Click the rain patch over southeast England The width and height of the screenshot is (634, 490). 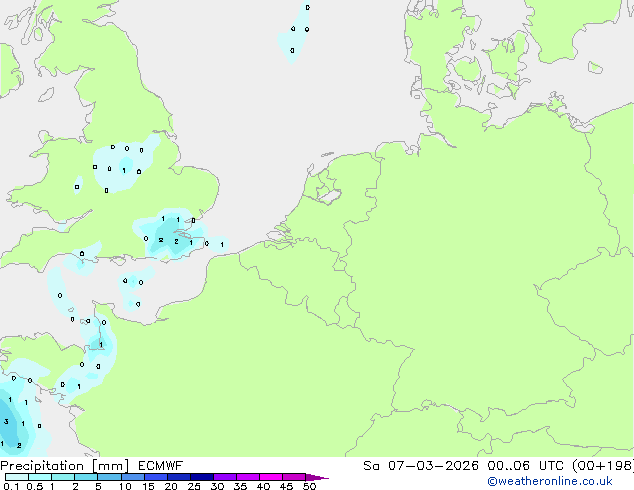click(x=172, y=237)
